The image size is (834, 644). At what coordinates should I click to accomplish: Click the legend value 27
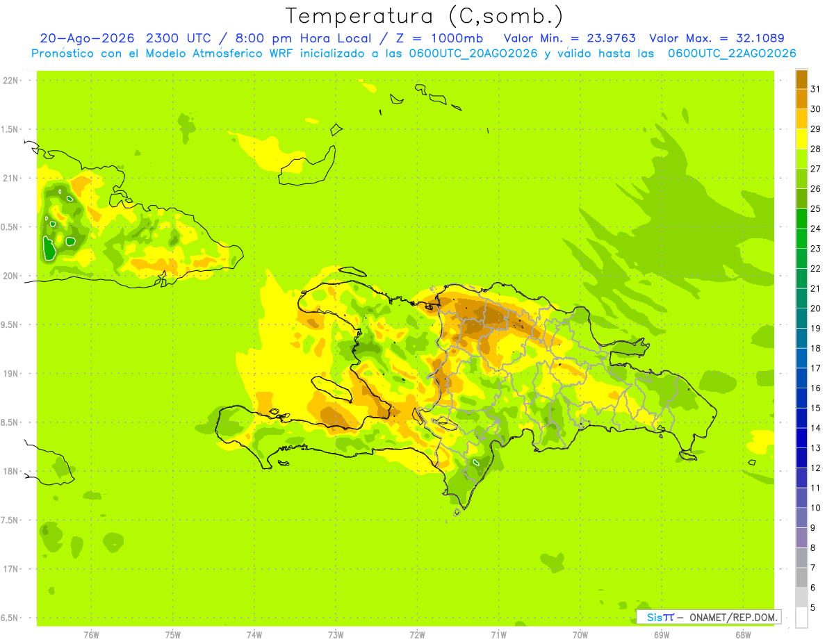pos(816,169)
